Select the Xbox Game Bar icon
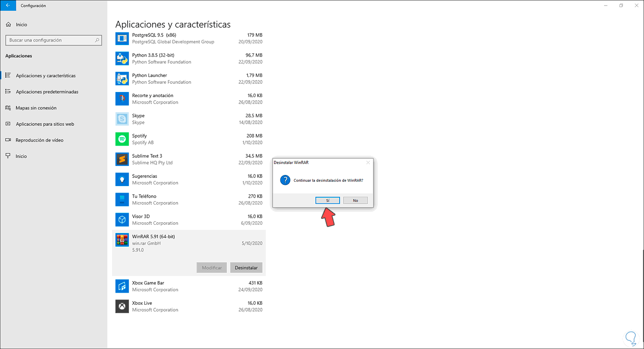The width and height of the screenshot is (644, 349). tap(122, 286)
